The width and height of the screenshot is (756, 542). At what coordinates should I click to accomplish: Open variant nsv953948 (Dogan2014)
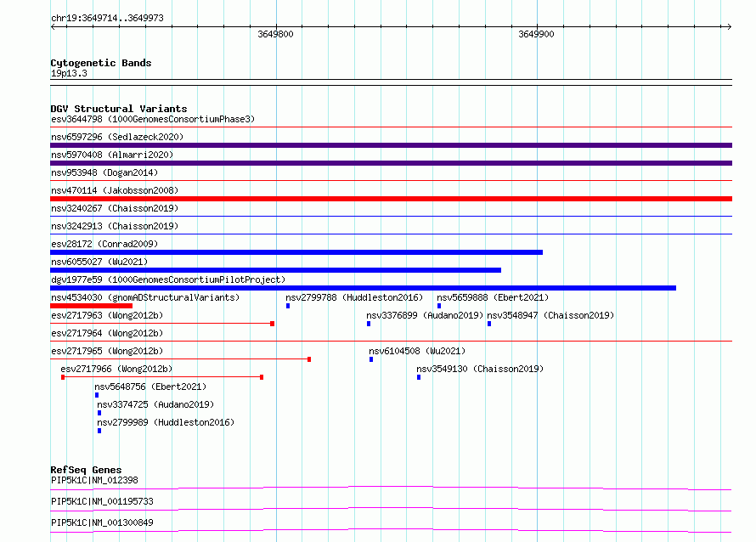point(104,172)
